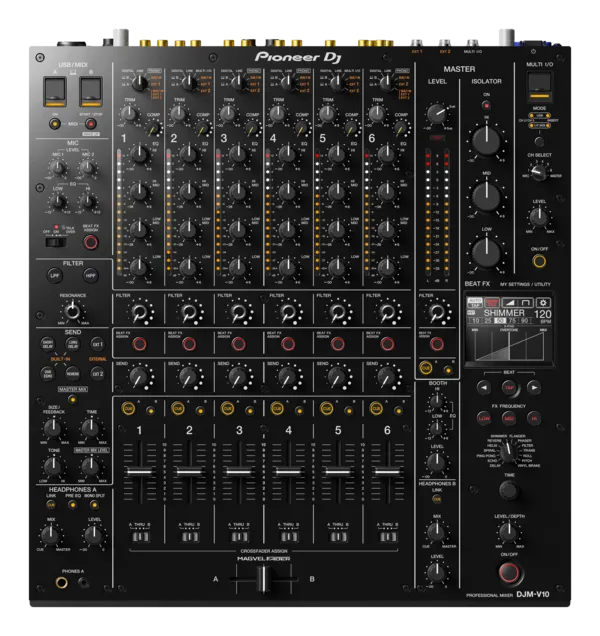
Task: Click the USB A port
Action: coord(55,91)
